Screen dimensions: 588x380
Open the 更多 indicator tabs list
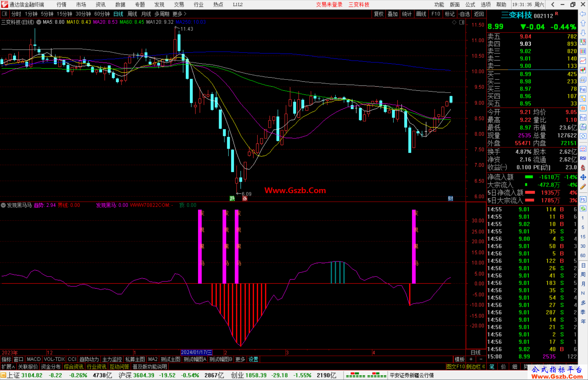coord(240,359)
